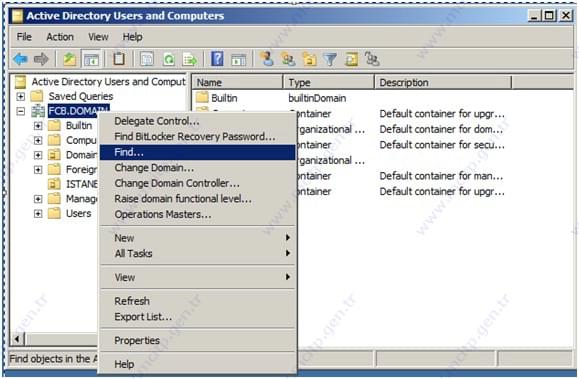The image size is (579, 379).
Task: Sort by the Type column header
Action: point(329,82)
